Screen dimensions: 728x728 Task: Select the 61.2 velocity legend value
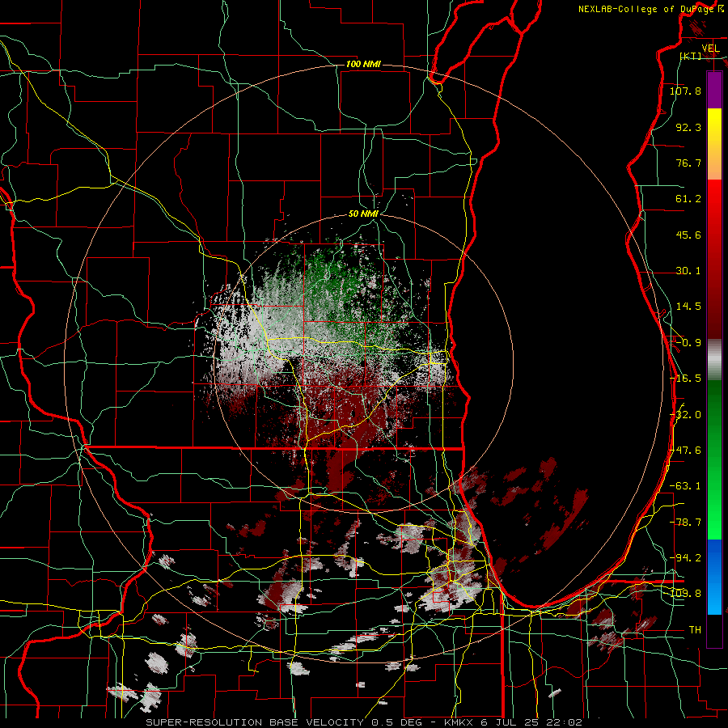coord(688,199)
